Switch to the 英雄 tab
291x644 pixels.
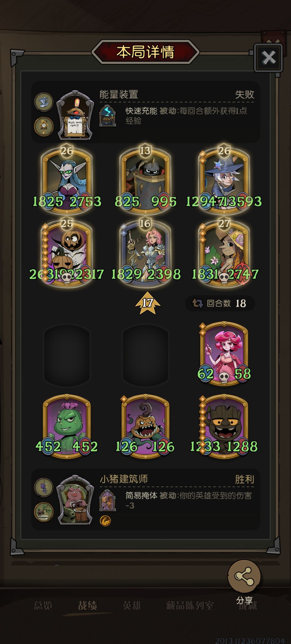tap(132, 605)
